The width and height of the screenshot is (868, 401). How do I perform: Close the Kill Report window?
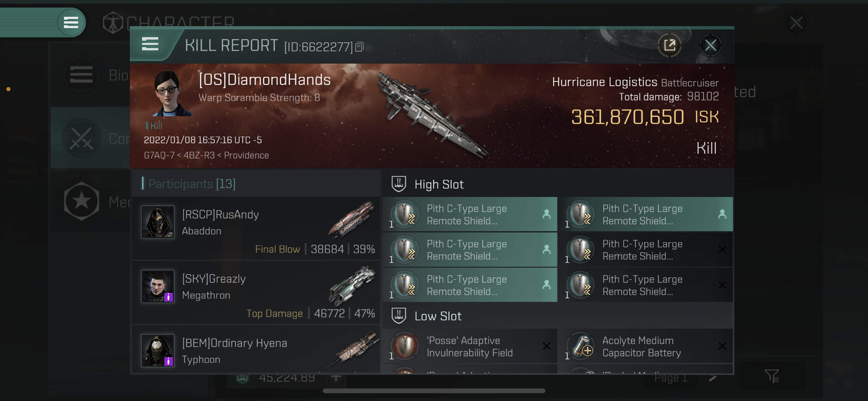click(710, 45)
